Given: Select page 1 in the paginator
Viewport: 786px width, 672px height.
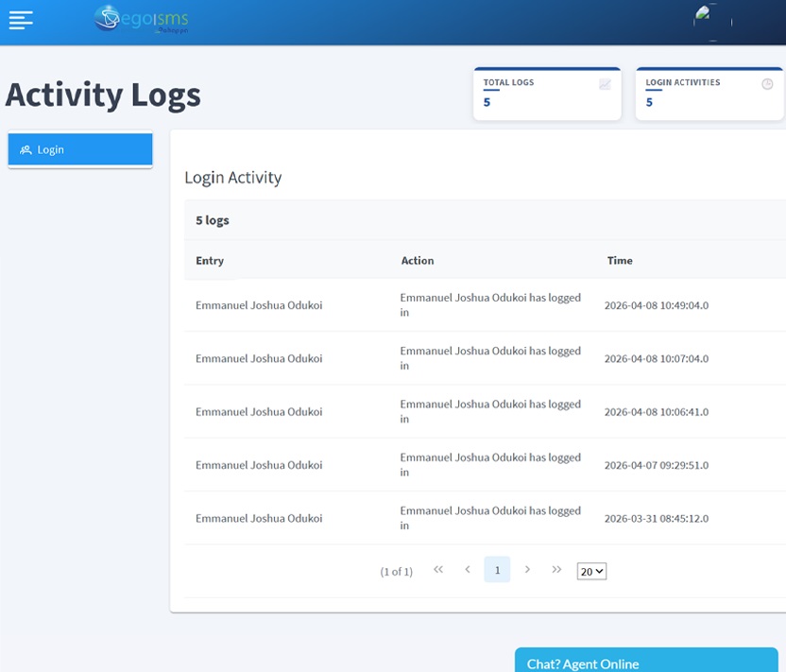Looking at the screenshot, I should (497, 570).
